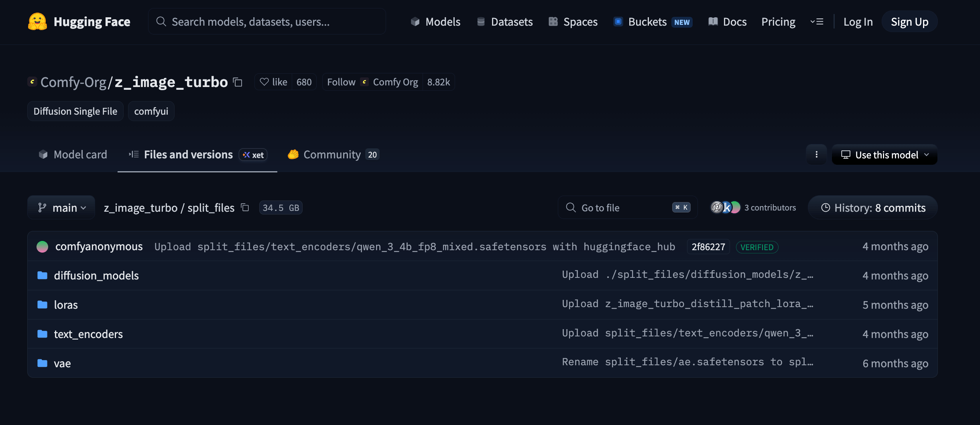This screenshot has width=980, height=425.
Task: Click 3 contributors link
Action: coord(770,207)
